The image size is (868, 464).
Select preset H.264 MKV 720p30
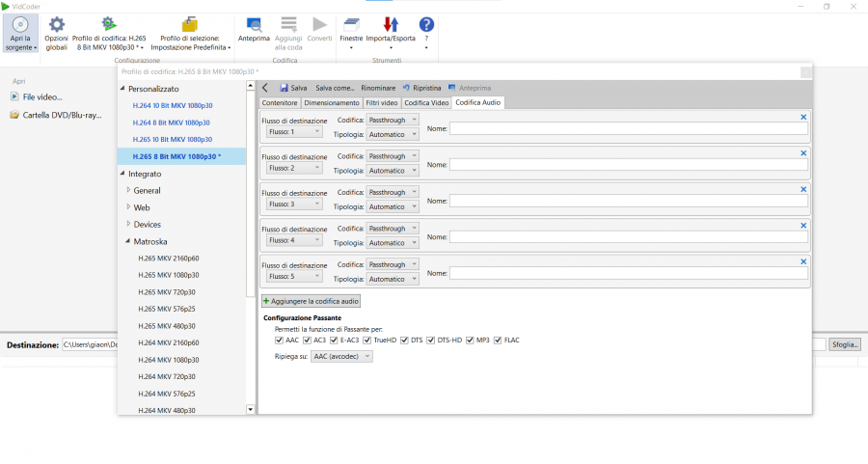click(167, 376)
